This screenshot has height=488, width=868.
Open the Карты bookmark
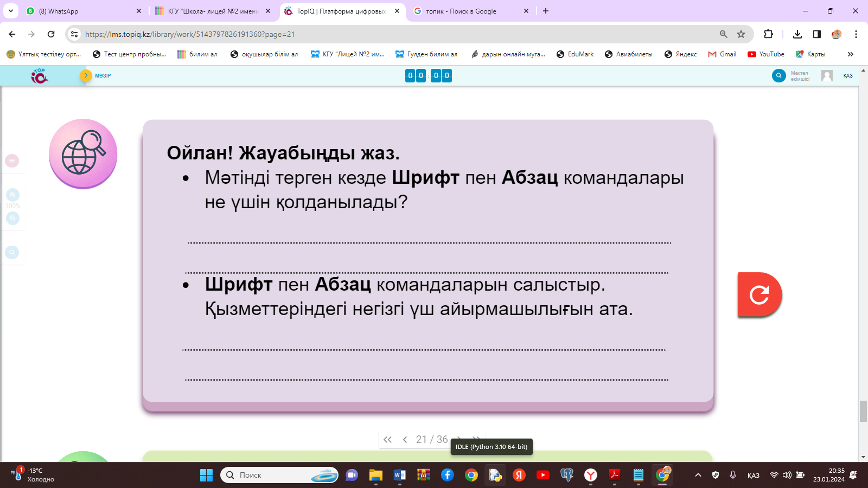coord(810,54)
